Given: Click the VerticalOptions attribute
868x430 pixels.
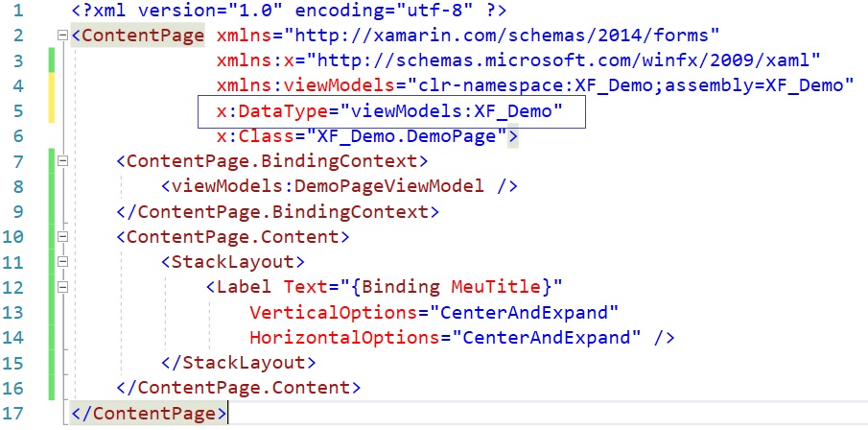Looking at the screenshot, I should pyautogui.click(x=333, y=312).
